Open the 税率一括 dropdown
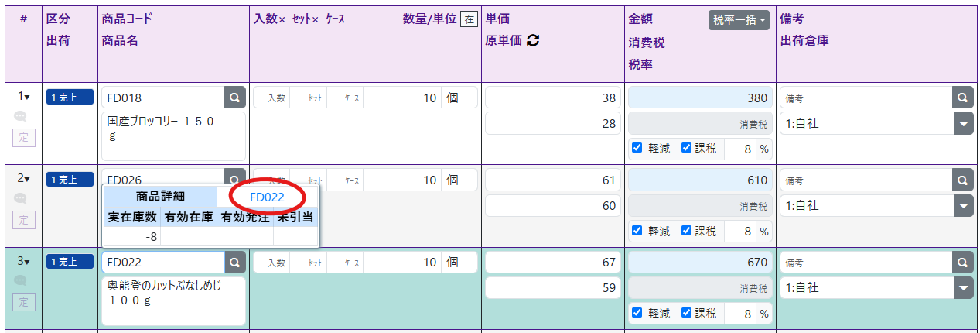 pos(739,20)
